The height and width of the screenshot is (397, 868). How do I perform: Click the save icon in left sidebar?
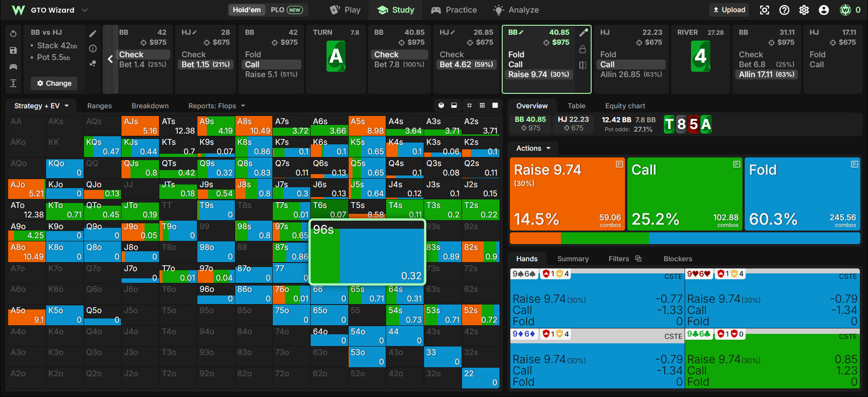(x=14, y=50)
